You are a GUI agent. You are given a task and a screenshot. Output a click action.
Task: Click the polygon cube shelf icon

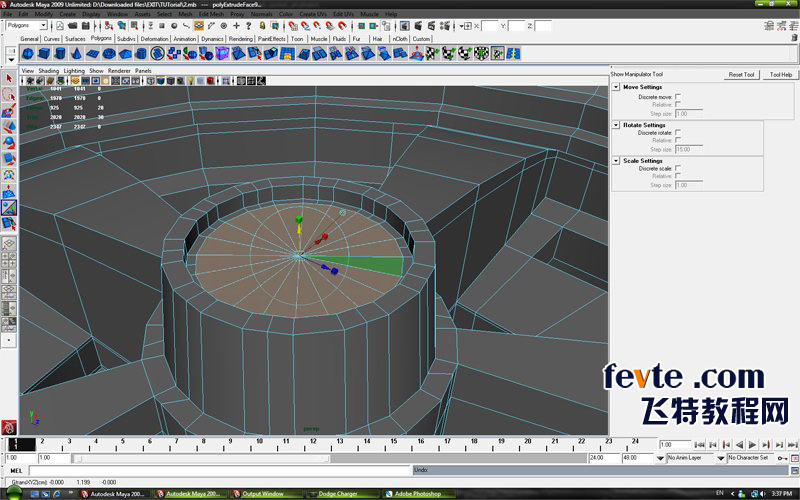44,54
